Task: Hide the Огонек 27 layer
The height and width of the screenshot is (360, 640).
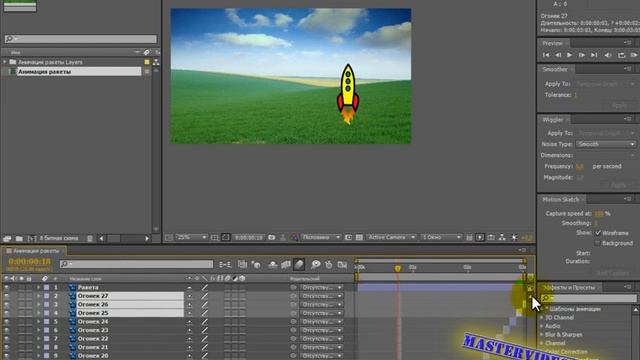Action: click(x=6, y=296)
